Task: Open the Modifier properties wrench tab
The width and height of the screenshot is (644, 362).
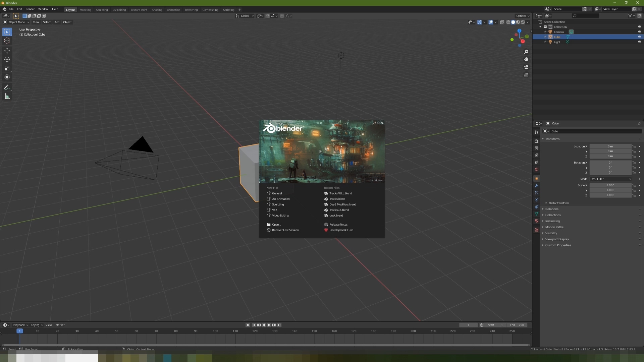Action: tap(536, 186)
